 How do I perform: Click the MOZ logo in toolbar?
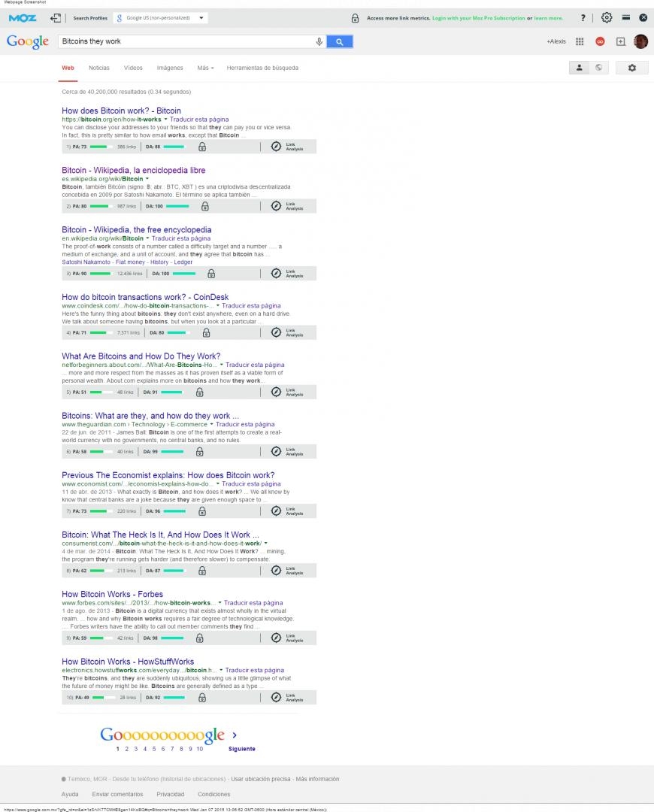click(23, 18)
